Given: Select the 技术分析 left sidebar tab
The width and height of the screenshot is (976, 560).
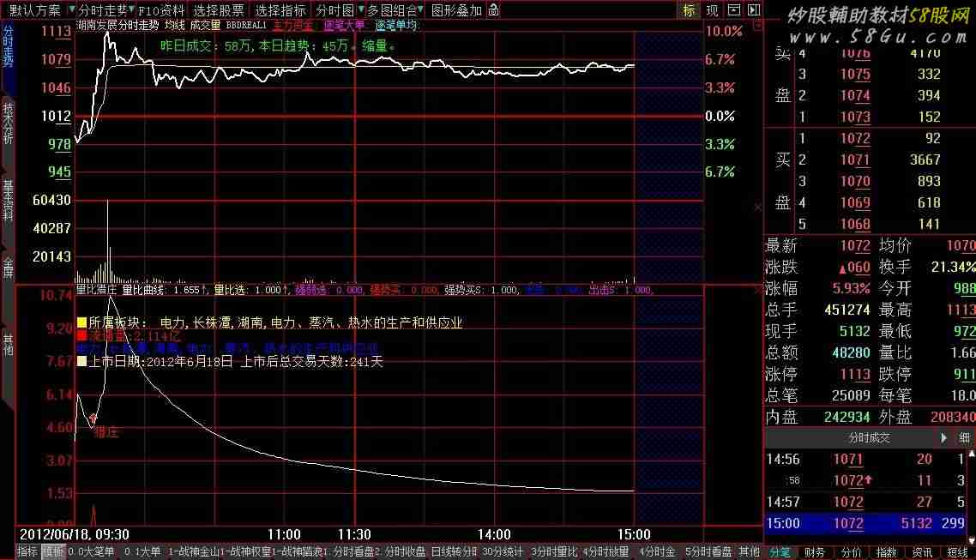Looking at the screenshot, I should 8,124.
